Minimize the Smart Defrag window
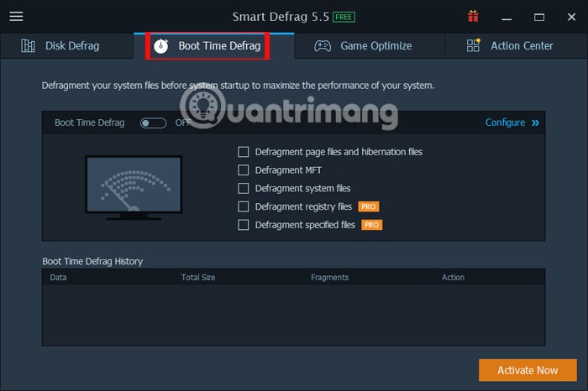 [507, 18]
